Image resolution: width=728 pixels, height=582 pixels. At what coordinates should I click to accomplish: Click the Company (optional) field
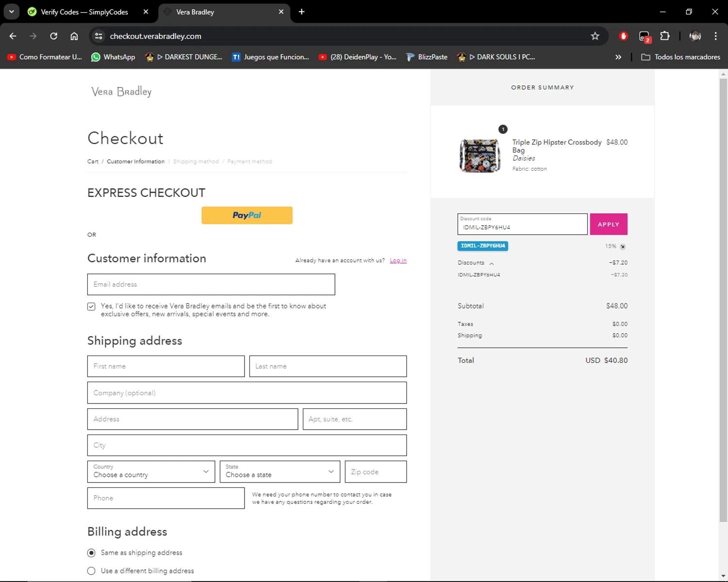247,393
